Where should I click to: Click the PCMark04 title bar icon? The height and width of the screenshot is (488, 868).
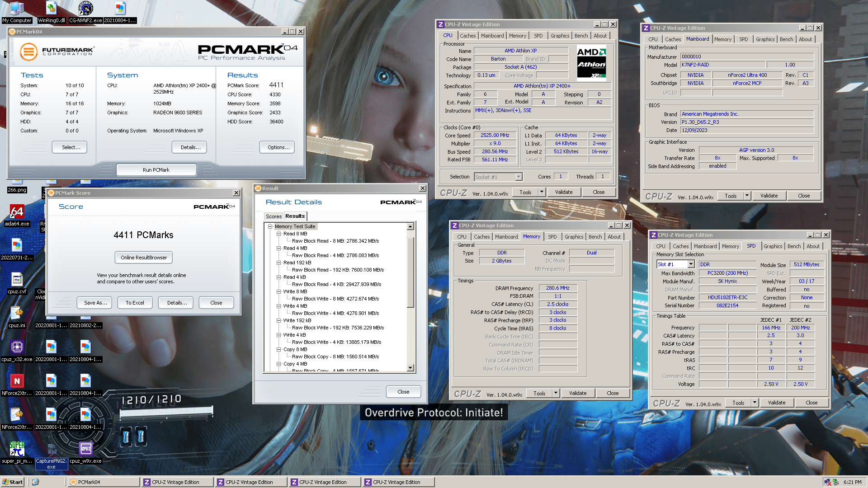coord(12,32)
